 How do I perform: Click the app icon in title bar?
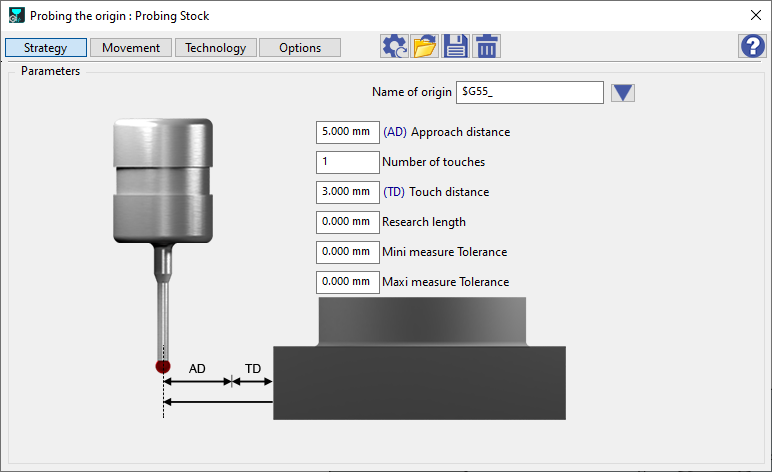16,16
